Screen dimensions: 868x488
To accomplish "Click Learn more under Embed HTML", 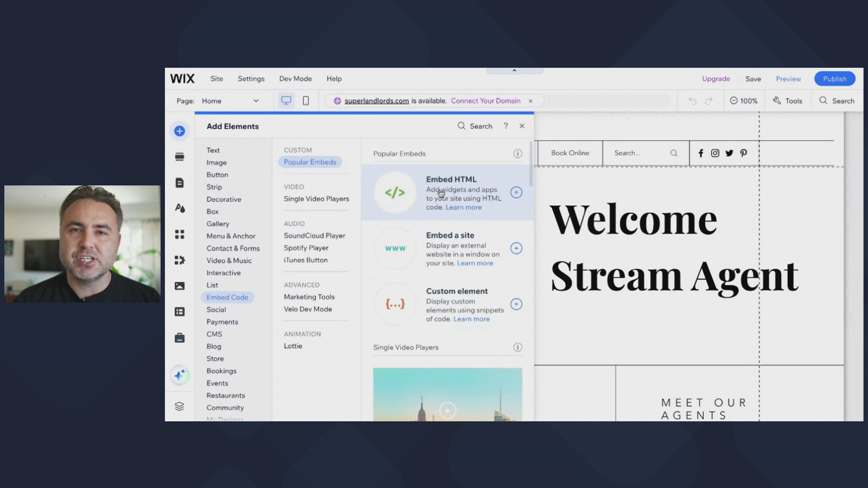I will coord(463,207).
